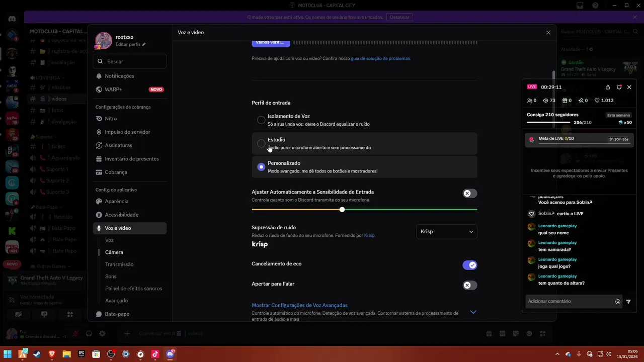This screenshot has height=362, width=644.
Task: Toggle deafen headphones icon in Discord
Action: (89, 333)
